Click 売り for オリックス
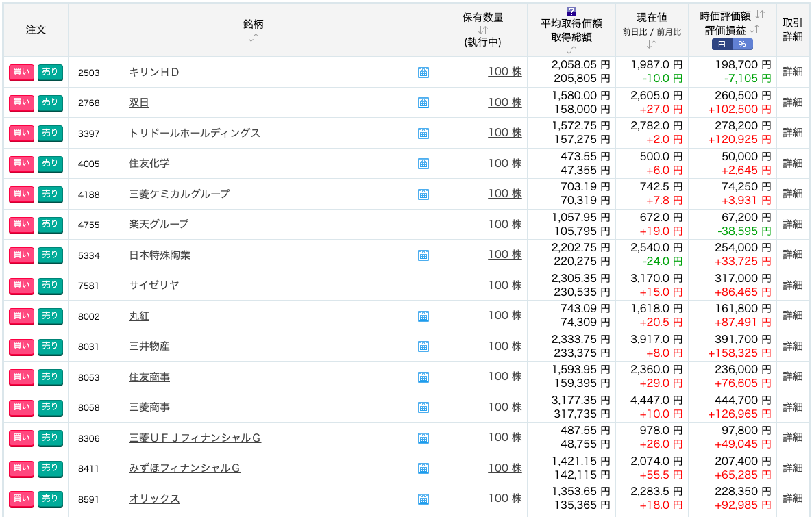Image resolution: width=812 pixels, height=517 pixels. coord(50,499)
